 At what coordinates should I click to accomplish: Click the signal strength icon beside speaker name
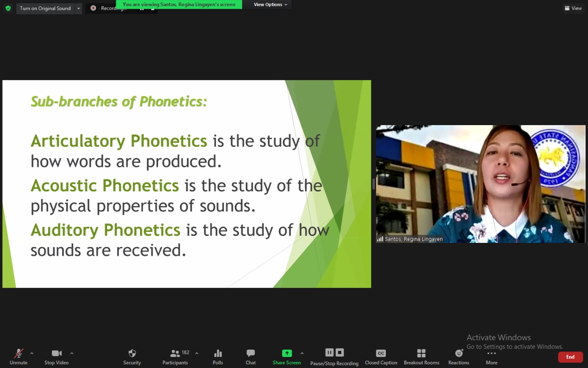pyautogui.click(x=380, y=239)
